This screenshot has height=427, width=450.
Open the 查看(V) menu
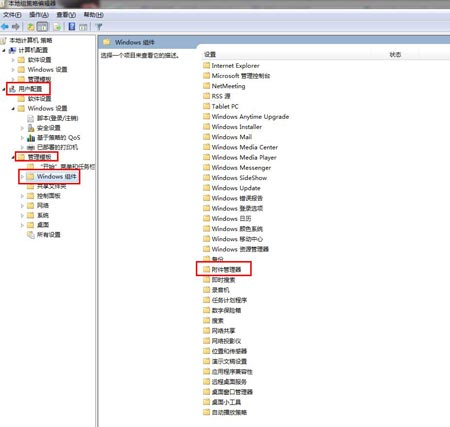click(x=66, y=15)
